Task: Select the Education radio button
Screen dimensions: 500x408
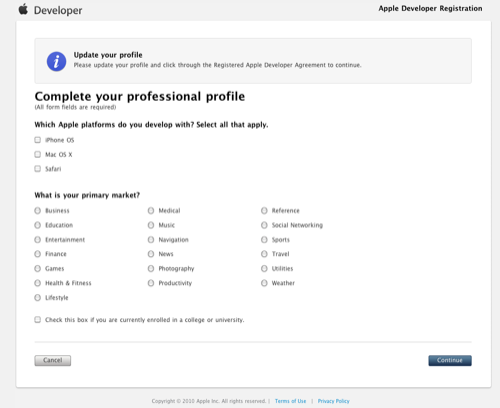Action: click(x=38, y=225)
